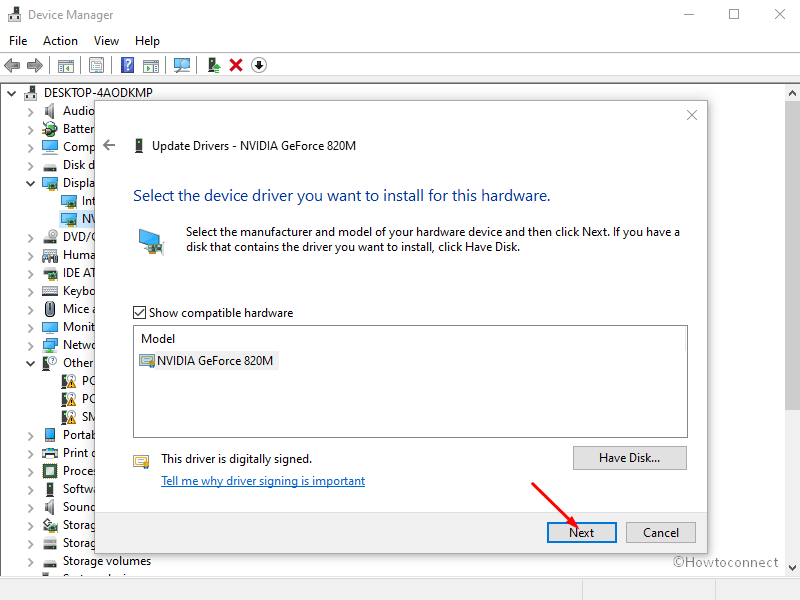This screenshot has height=600, width=800.
Task: Click the Batteries category icon
Action: [x=49, y=129]
